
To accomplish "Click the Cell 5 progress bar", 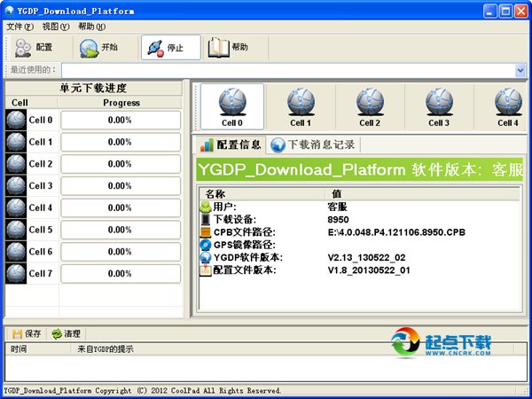I will click(x=121, y=230).
